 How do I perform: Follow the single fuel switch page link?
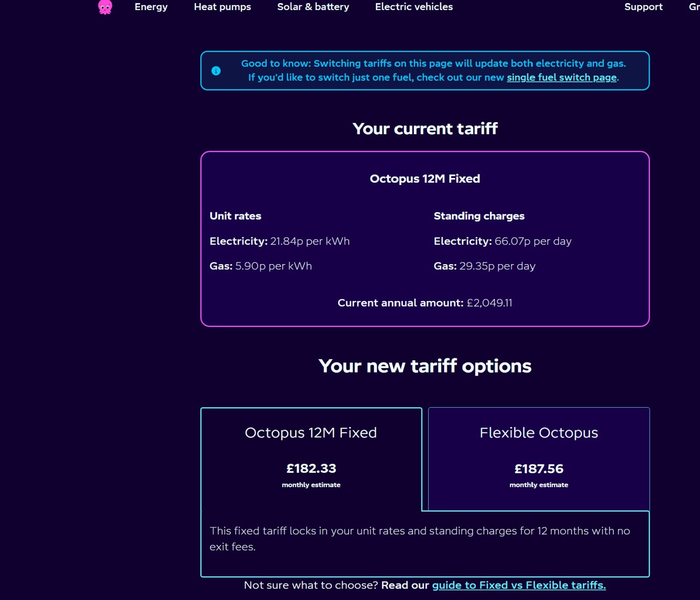pos(562,77)
